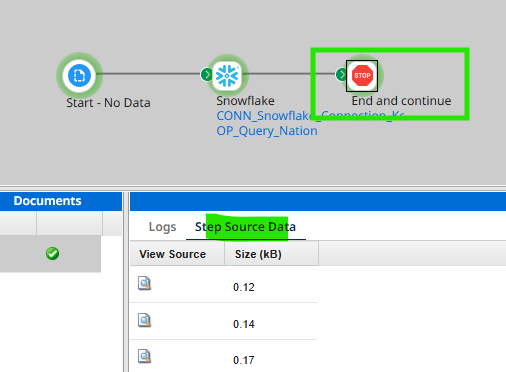Switch to the Step Source Data tab

245,227
